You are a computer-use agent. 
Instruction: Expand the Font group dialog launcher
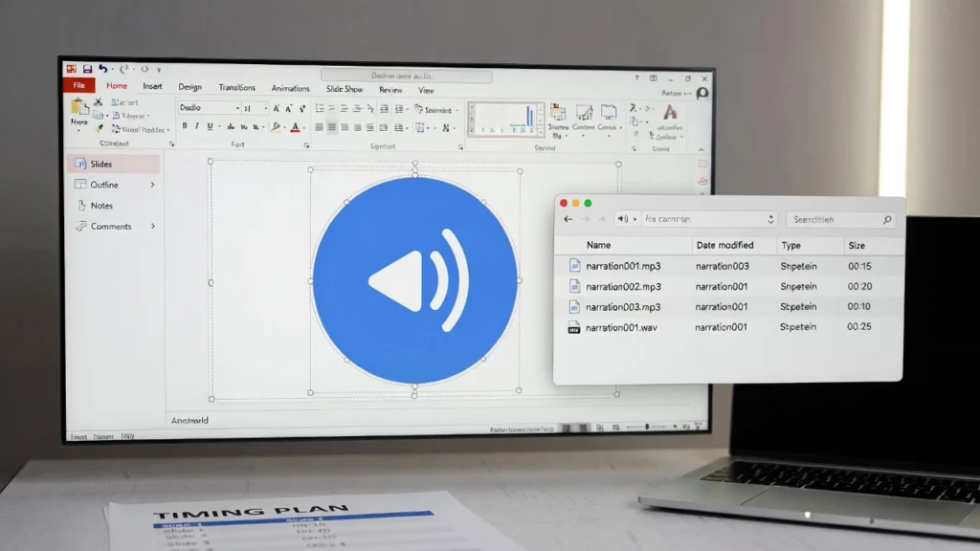click(307, 145)
